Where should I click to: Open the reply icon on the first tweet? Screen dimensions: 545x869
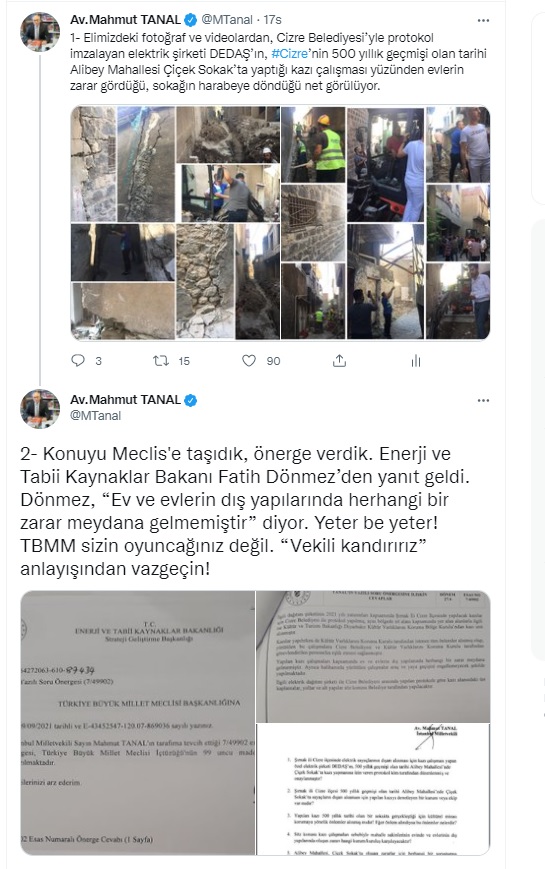[78, 361]
